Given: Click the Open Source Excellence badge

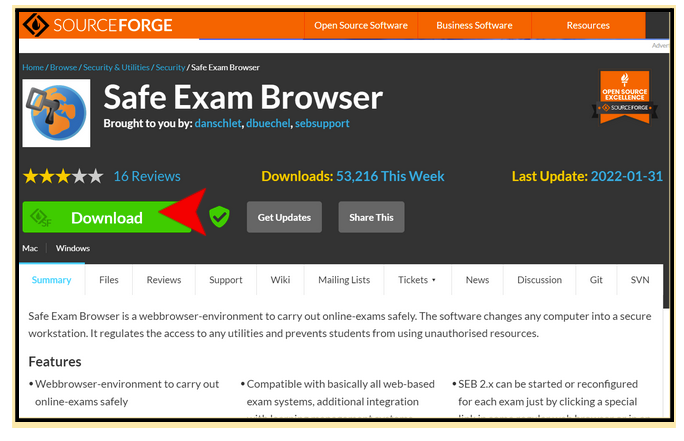Looking at the screenshot, I should pos(624,96).
